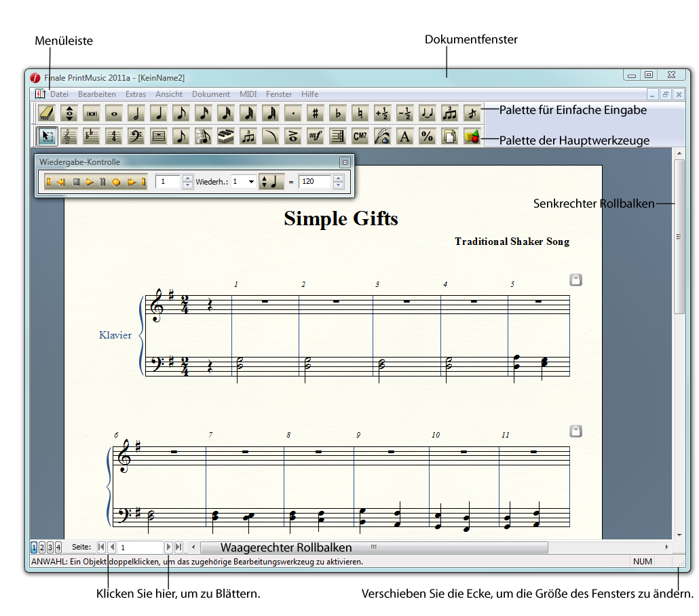Open the Staff tool with treble clef
699x616 pixels.
point(69,136)
